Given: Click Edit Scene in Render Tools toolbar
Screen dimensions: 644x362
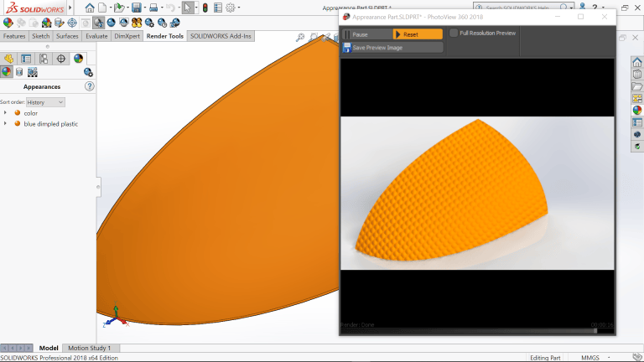Looking at the screenshot, I should pos(46,23).
